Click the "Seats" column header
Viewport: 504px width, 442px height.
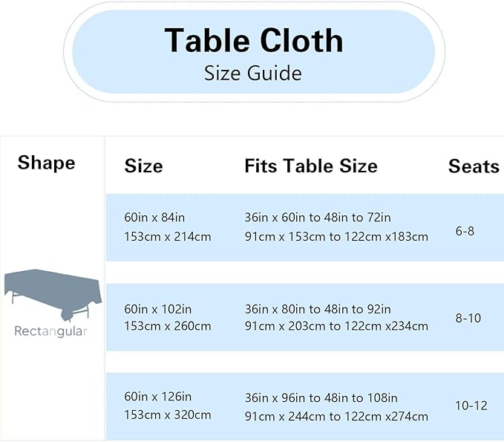pos(473,166)
